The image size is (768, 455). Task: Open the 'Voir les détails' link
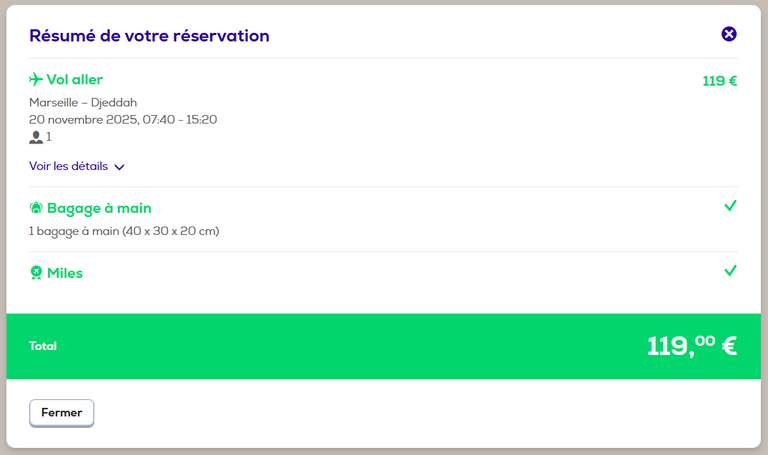point(69,166)
